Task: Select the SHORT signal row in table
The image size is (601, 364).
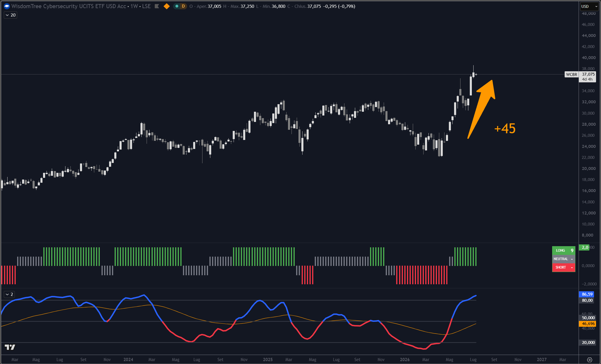Action: point(563,267)
